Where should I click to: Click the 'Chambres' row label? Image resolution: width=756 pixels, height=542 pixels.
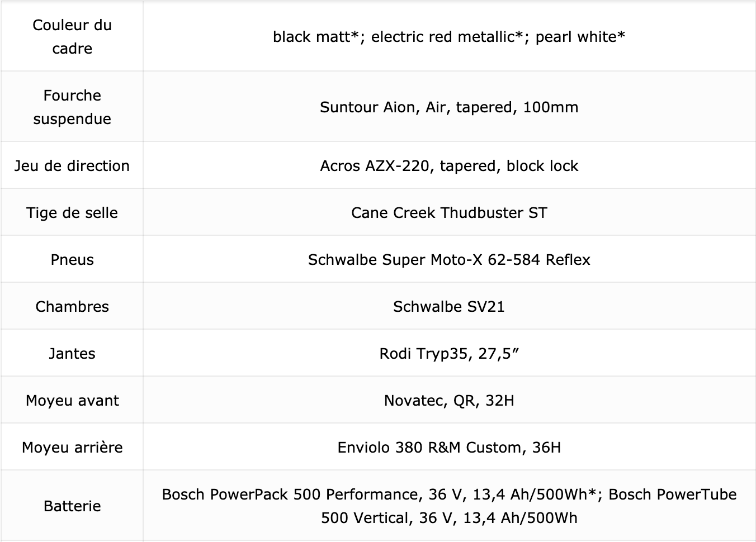72,307
